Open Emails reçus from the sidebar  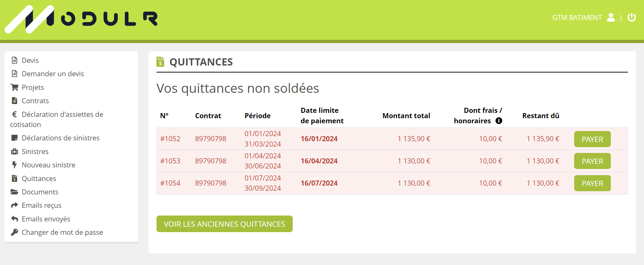[x=41, y=205]
